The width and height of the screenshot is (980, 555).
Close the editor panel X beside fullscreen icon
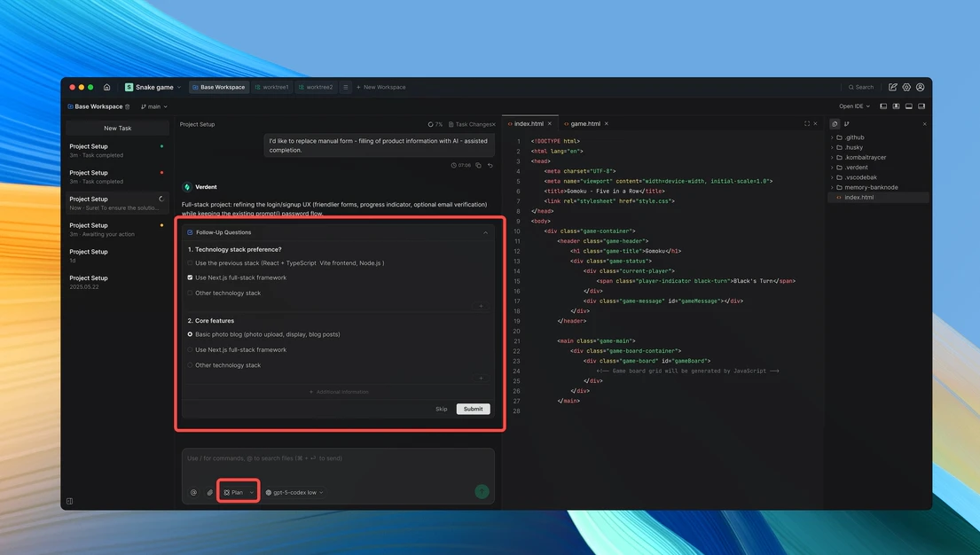pos(815,124)
